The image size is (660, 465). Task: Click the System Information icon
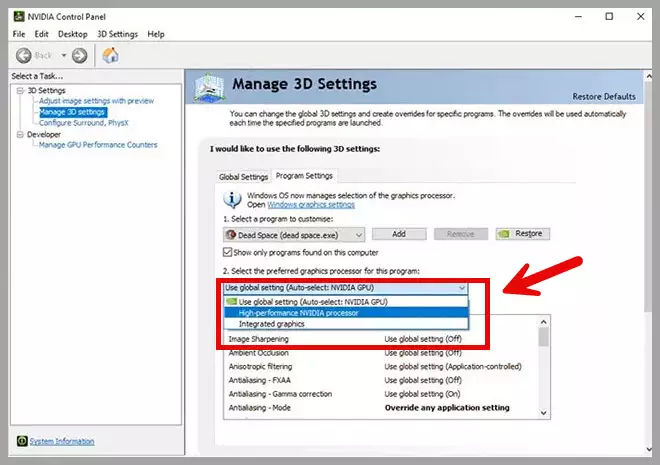pyautogui.click(x=22, y=441)
